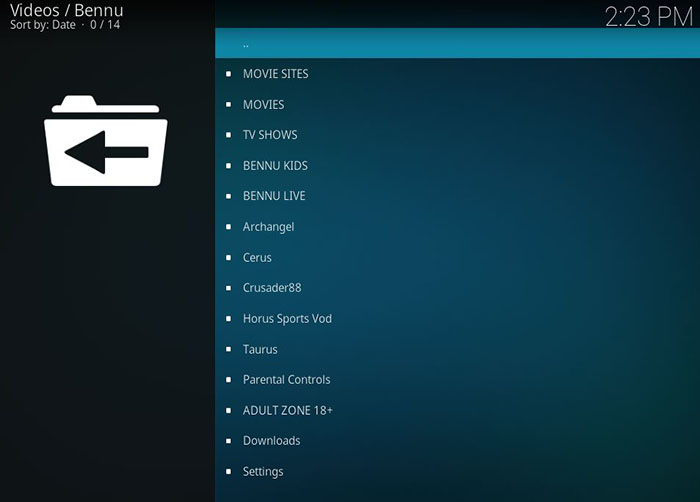The height and width of the screenshot is (502, 700).
Task: Click the bullet icon beside Archangel
Action: tap(229, 227)
